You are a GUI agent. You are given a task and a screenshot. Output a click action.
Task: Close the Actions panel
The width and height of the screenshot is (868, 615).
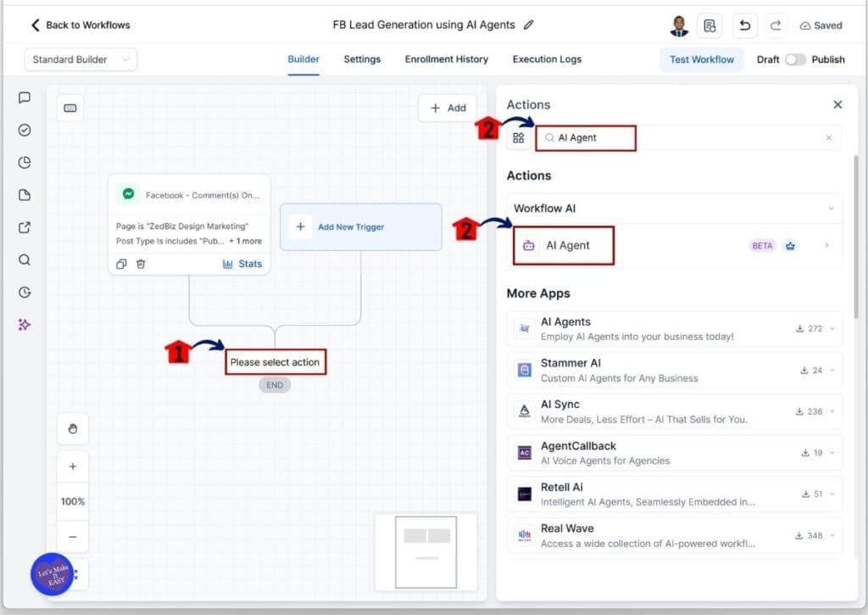point(837,104)
